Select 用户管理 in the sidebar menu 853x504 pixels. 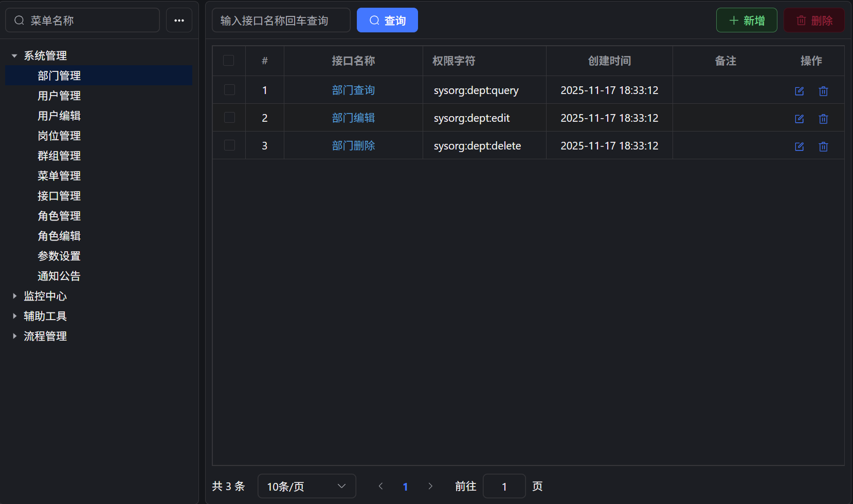tap(59, 96)
